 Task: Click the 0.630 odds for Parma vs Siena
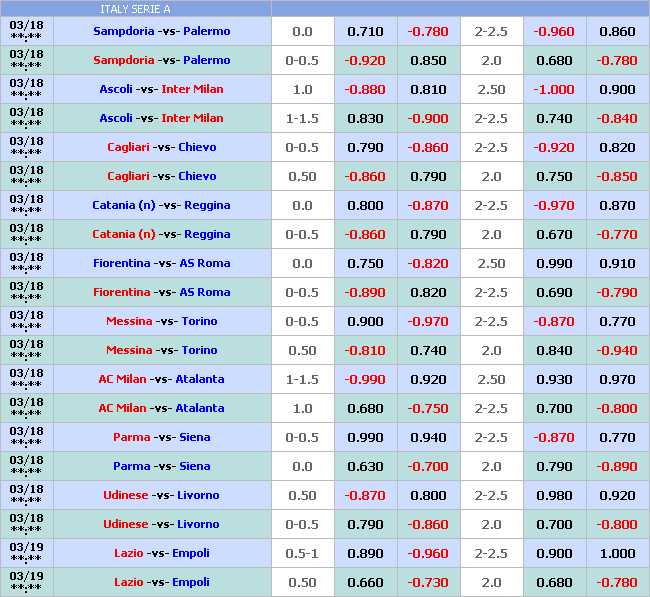[x=365, y=466]
